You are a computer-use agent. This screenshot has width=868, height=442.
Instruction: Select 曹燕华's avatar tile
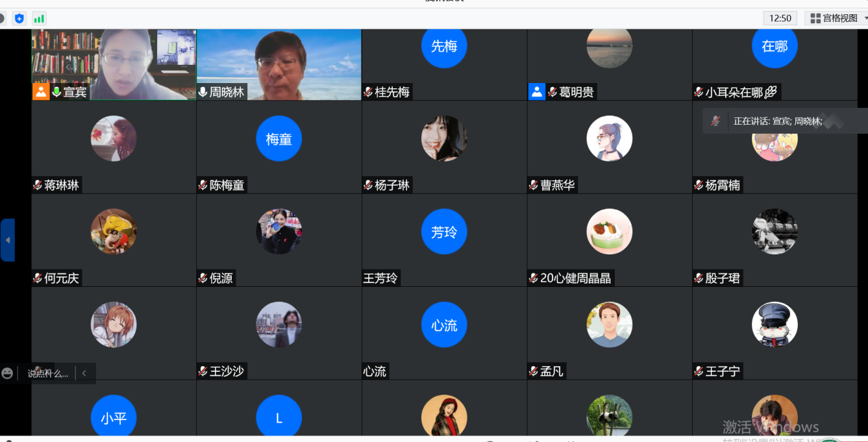click(609, 139)
